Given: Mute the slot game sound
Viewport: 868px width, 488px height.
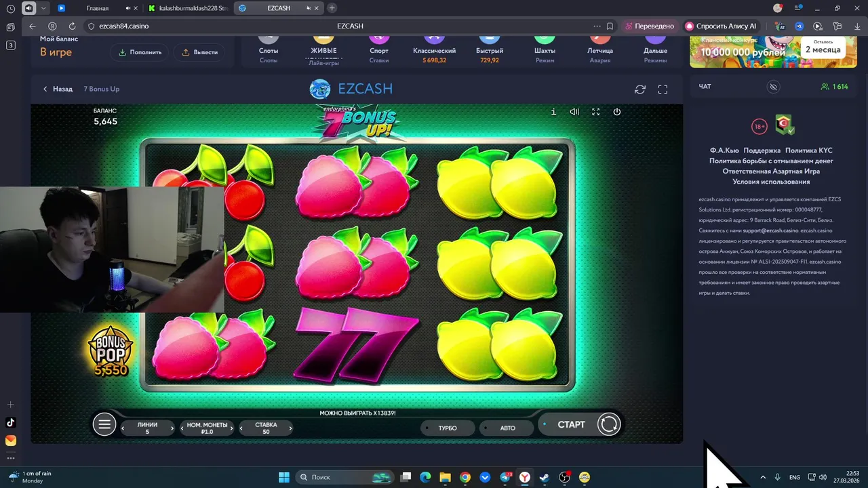Looking at the screenshot, I should click(x=574, y=112).
